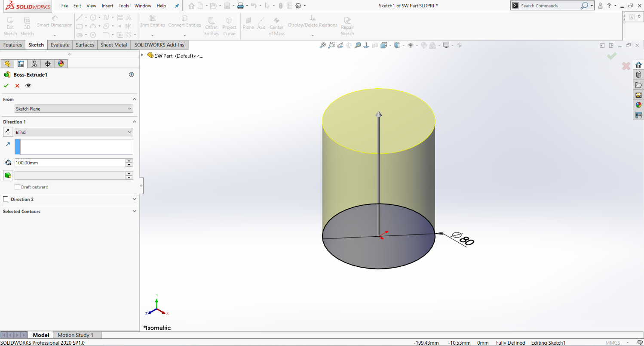Open the Measure tool in heads-up toolbar

point(357,45)
